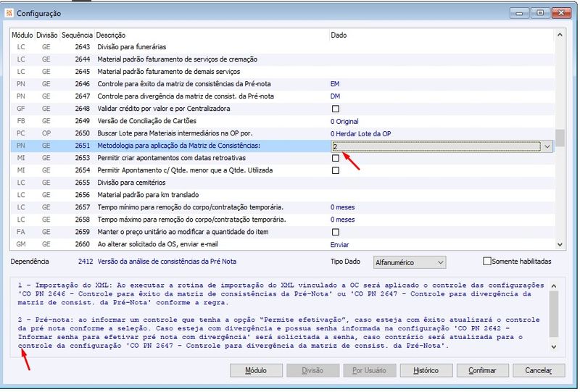Enable Somente habilitadas checkbox
Image resolution: width=580 pixels, height=392 pixels.
pos(486,261)
